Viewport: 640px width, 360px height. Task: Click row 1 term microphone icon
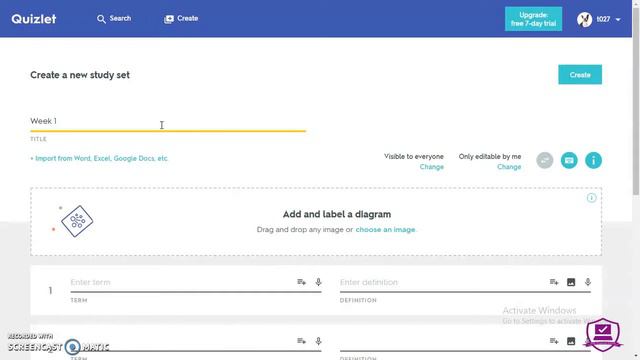(318, 282)
